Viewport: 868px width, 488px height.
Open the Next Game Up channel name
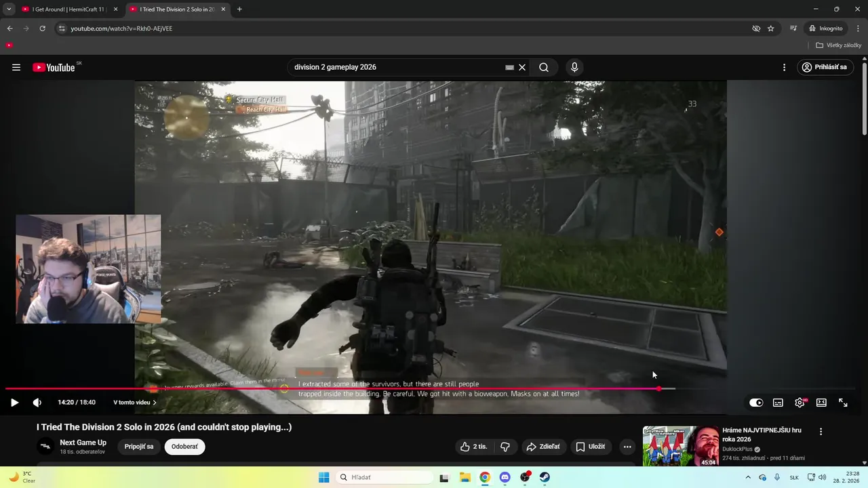[83, 443]
